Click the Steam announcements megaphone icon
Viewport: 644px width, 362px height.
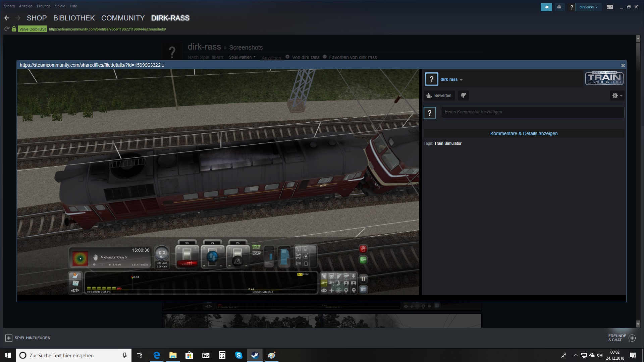click(546, 7)
